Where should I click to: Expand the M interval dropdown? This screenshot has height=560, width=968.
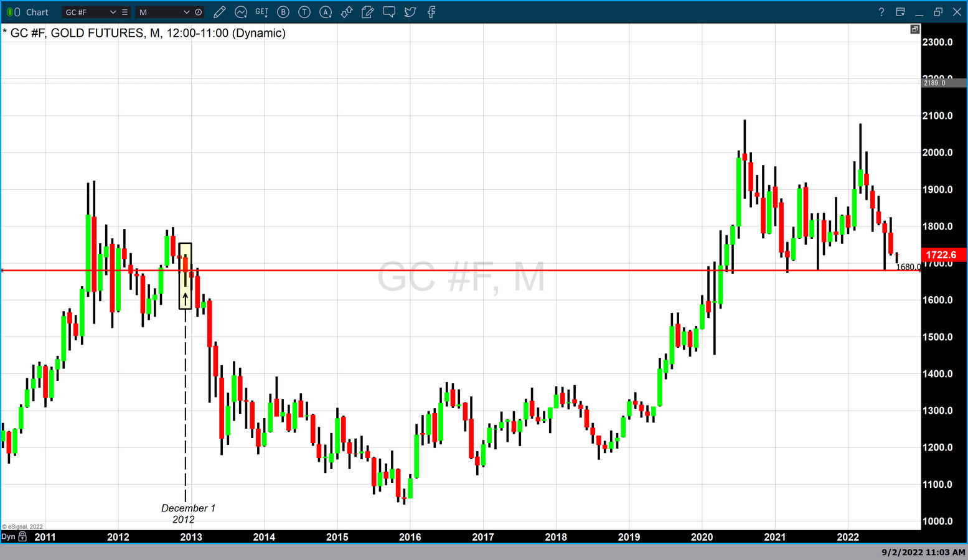coord(186,12)
